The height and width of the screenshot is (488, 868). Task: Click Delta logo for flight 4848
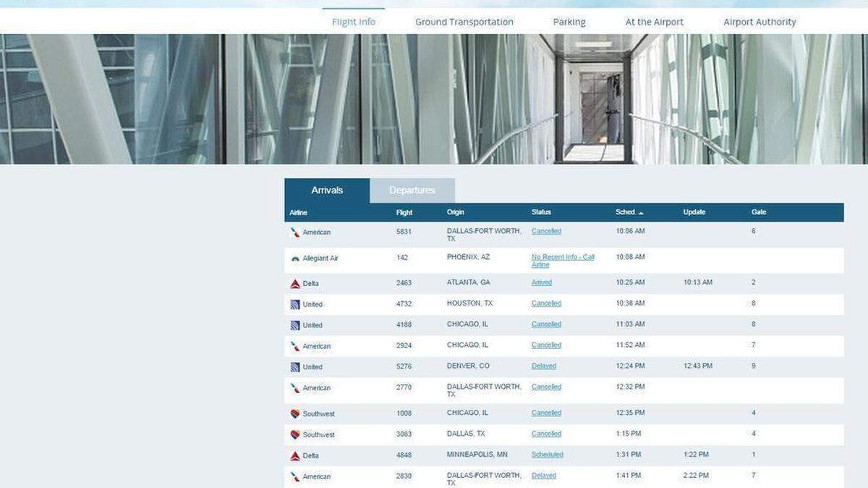point(295,456)
